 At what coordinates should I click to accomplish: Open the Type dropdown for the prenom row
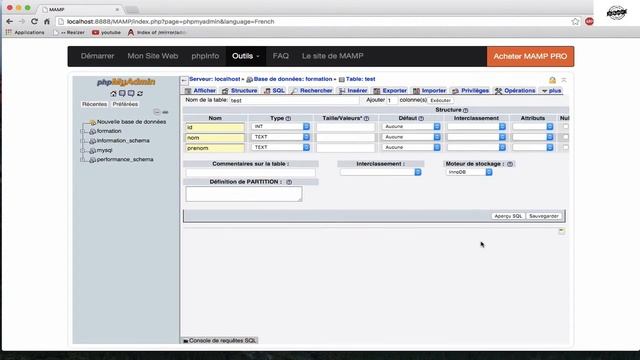[x=280, y=147]
